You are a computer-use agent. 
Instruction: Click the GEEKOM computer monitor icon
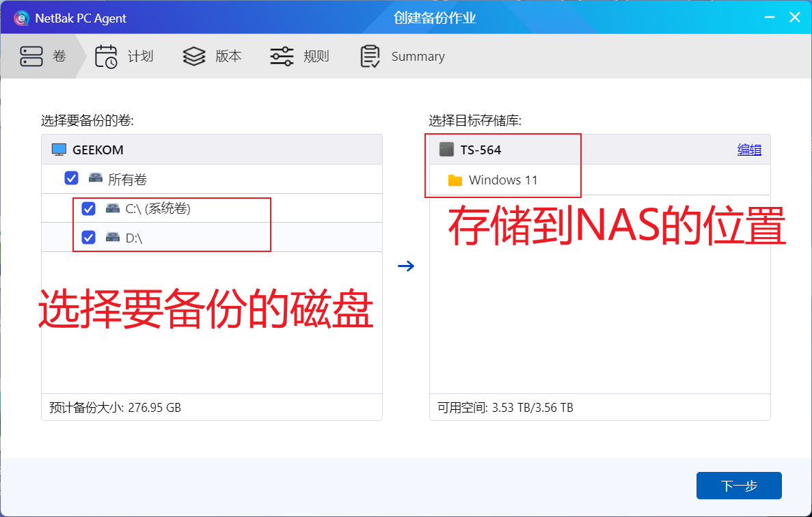point(59,149)
